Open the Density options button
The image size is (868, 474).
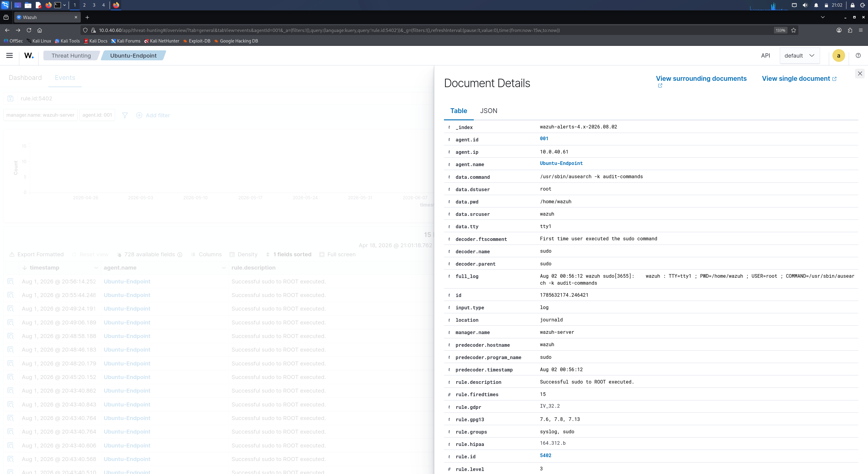(244, 254)
